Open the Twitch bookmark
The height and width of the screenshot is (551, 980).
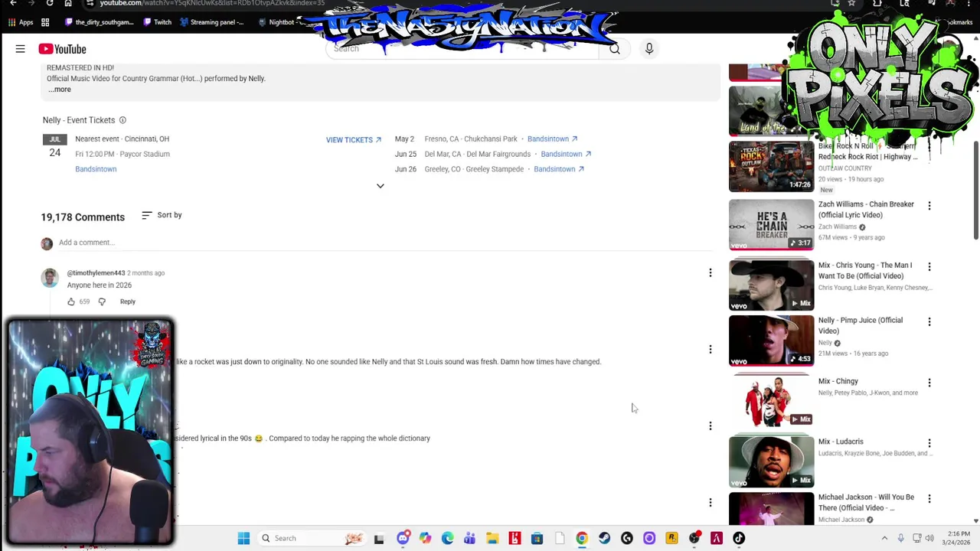158,22
